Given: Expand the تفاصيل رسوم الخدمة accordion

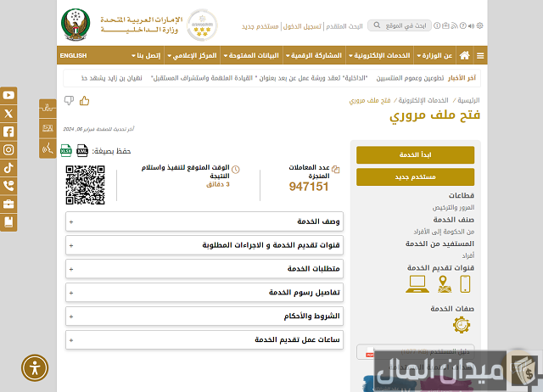Looking at the screenshot, I should click(x=204, y=293).
